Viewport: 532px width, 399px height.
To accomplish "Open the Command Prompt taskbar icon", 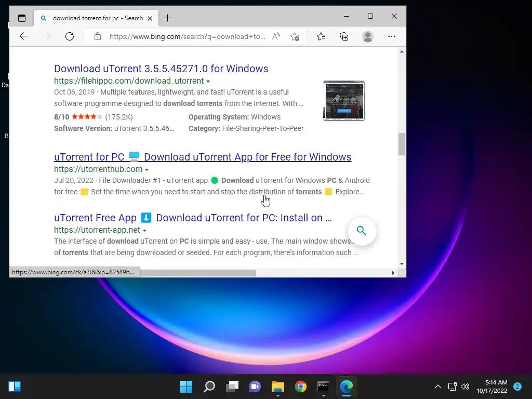I will point(323,387).
